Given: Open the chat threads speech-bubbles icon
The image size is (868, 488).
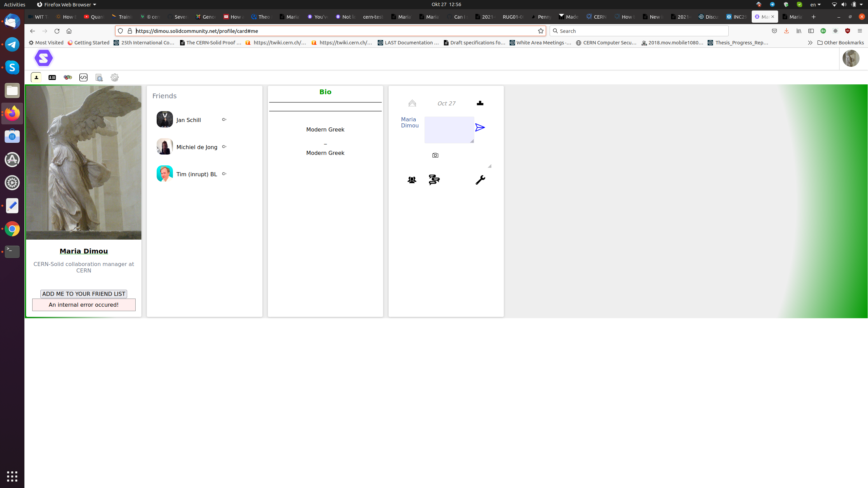Looking at the screenshot, I should coord(434,180).
